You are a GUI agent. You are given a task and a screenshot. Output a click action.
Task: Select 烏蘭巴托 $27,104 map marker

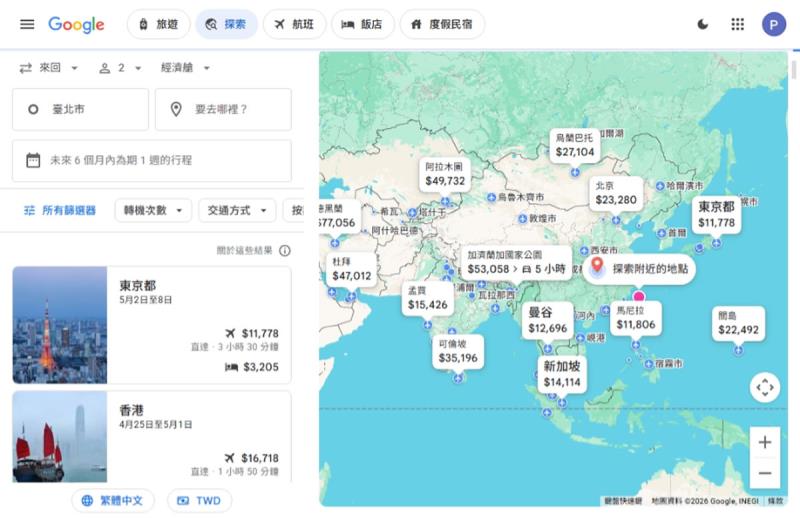[x=575, y=145]
